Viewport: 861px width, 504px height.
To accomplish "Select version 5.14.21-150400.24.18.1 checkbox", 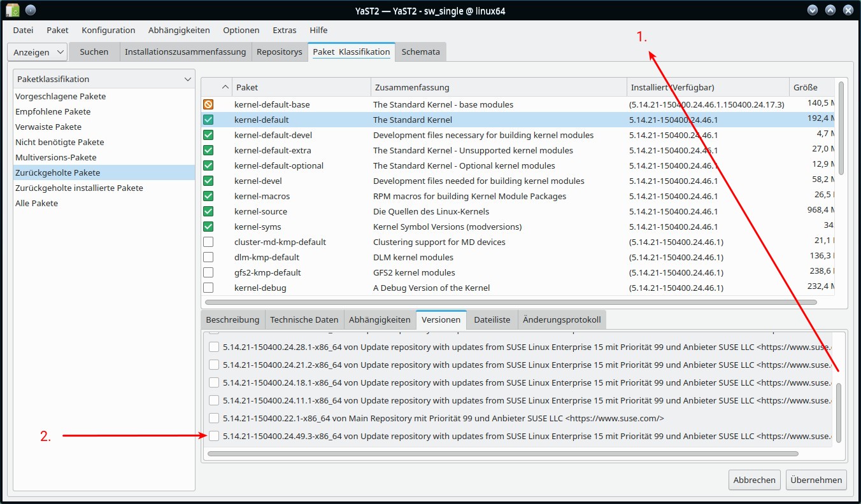I will pyautogui.click(x=214, y=382).
